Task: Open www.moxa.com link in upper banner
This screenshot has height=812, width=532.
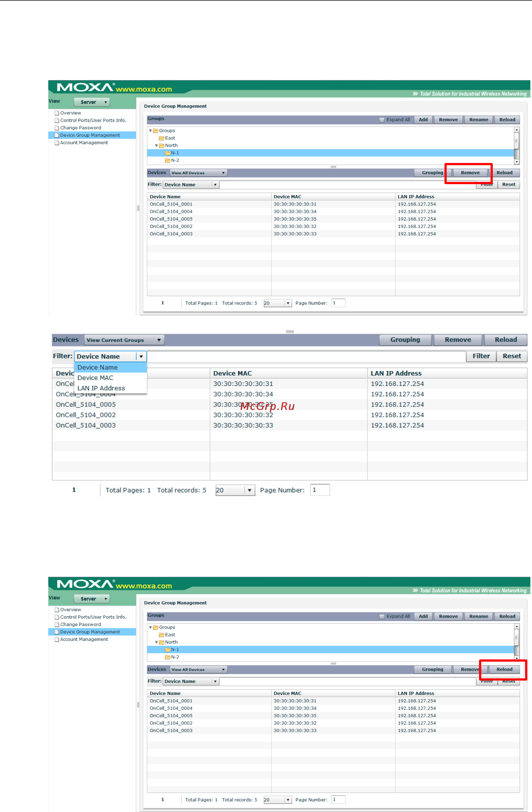Action: click(x=143, y=89)
